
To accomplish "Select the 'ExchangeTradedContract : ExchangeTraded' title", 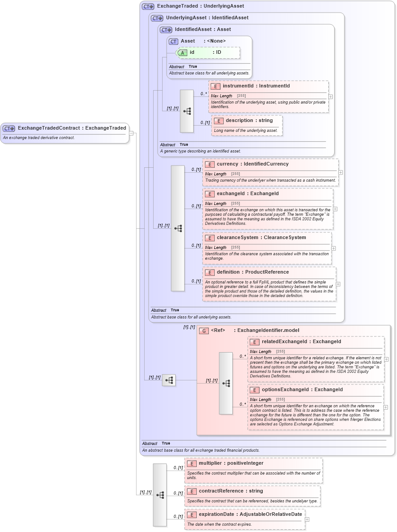I will [72, 128].
